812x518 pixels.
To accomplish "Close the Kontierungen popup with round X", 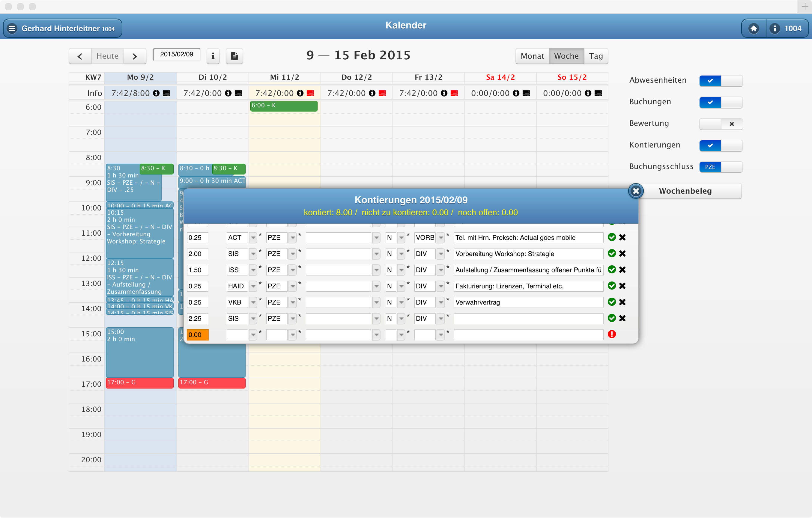I will 636,191.
